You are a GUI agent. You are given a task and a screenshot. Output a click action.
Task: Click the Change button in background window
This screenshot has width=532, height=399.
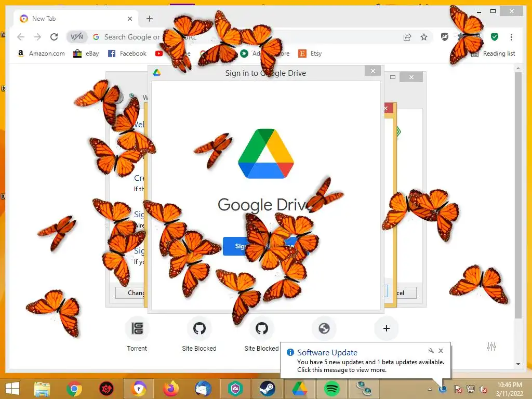coord(130,293)
